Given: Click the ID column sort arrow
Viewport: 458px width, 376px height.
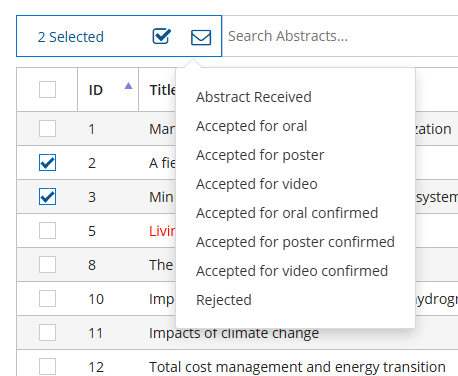Looking at the screenshot, I should (x=128, y=86).
